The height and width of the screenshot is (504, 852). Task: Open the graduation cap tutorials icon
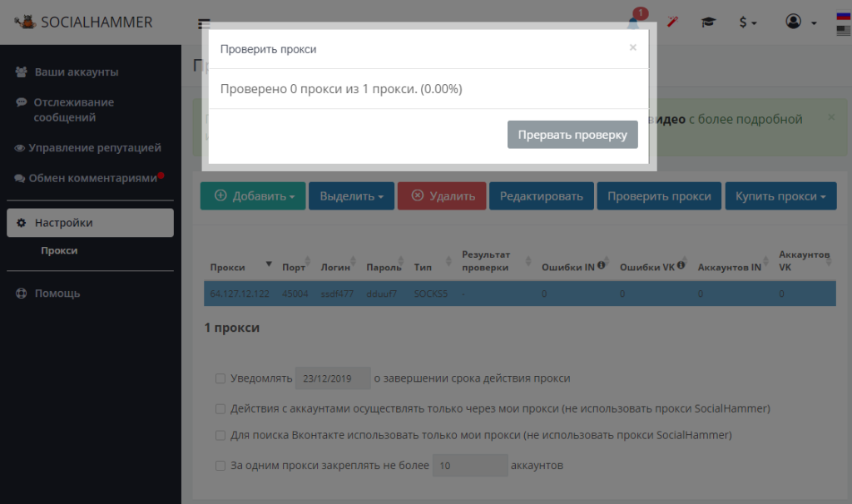[x=709, y=22]
